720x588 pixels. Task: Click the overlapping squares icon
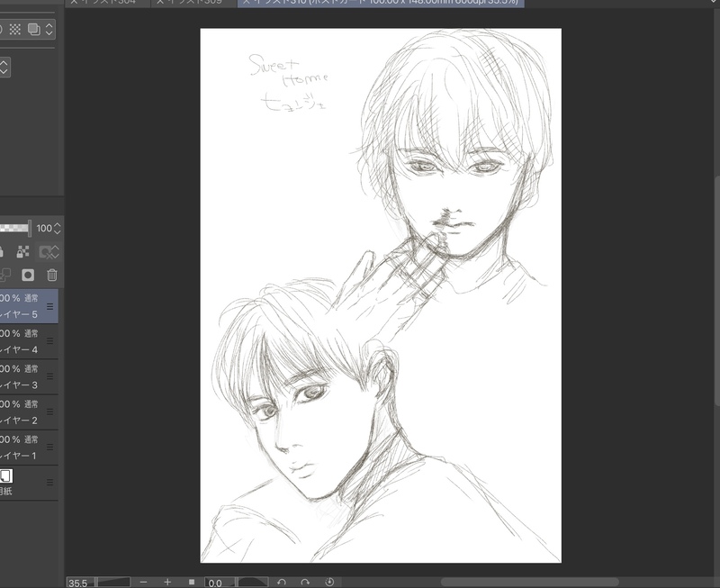coord(34,30)
